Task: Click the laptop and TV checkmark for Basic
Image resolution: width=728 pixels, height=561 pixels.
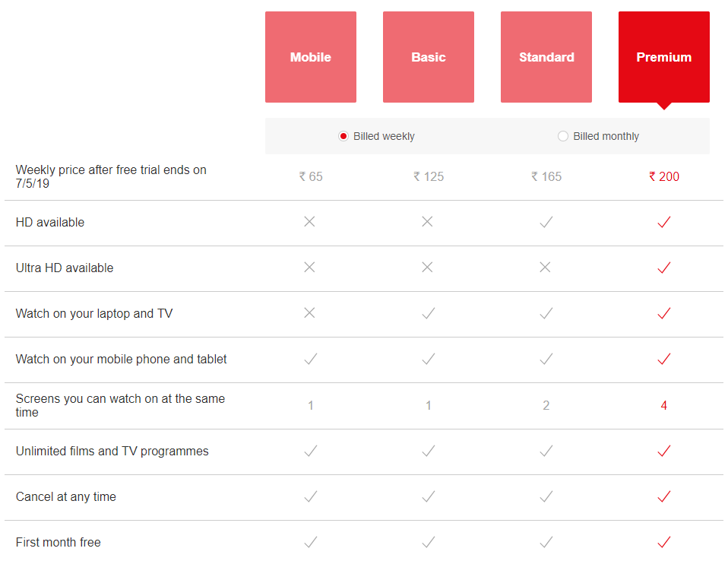Action: (x=429, y=313)
